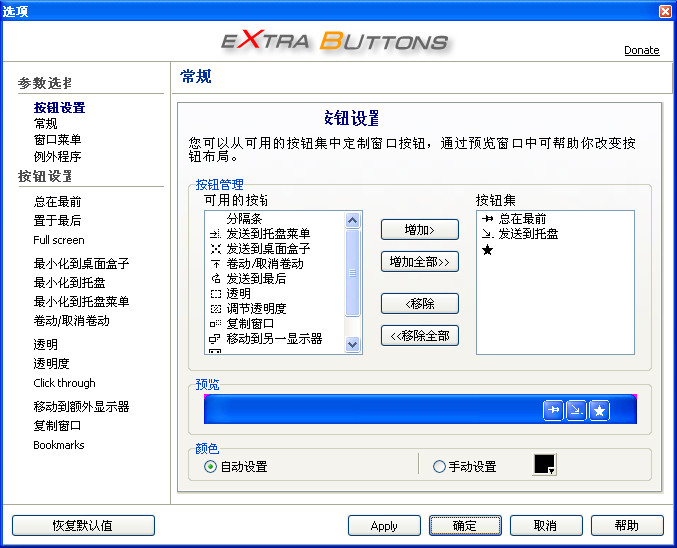Click the 增加全部>> button
Image resolution: width=677 pixels, height=548 pixels.
pos(420,262)
